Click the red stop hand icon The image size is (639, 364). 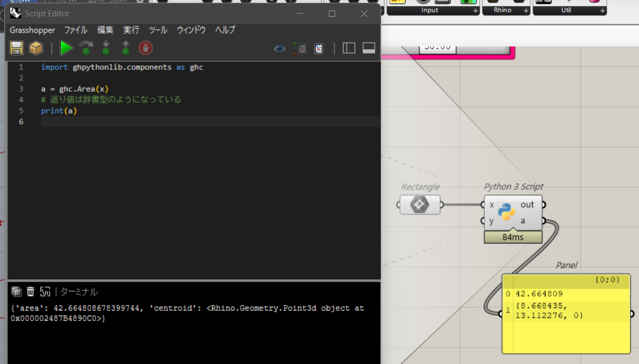145,49
